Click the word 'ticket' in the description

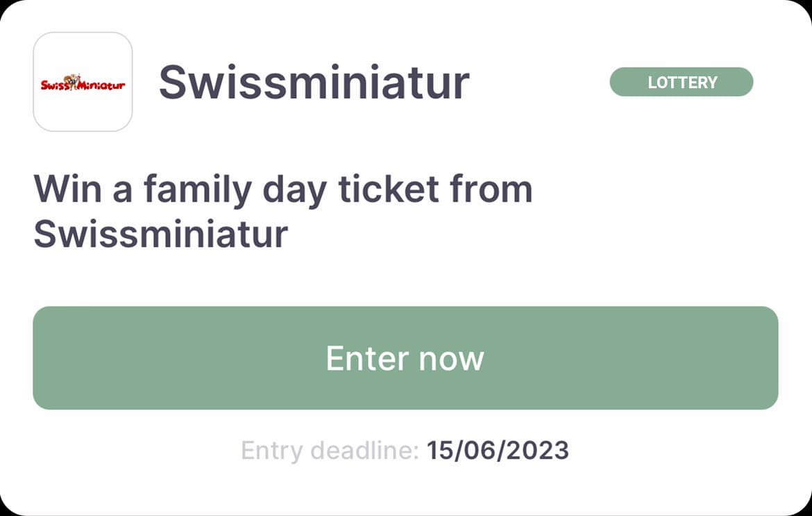click(x=389, y=189)
